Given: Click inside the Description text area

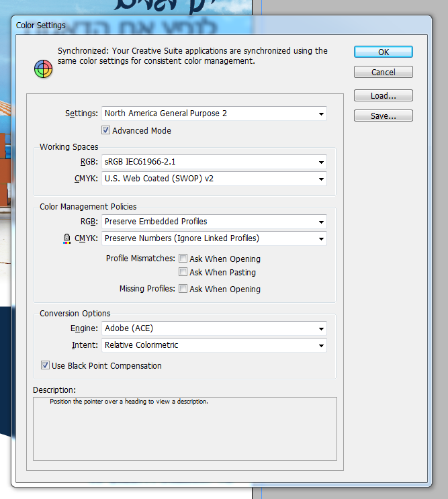Looking at the screenshot, I should pyautogui.click(x=185, y=428).
